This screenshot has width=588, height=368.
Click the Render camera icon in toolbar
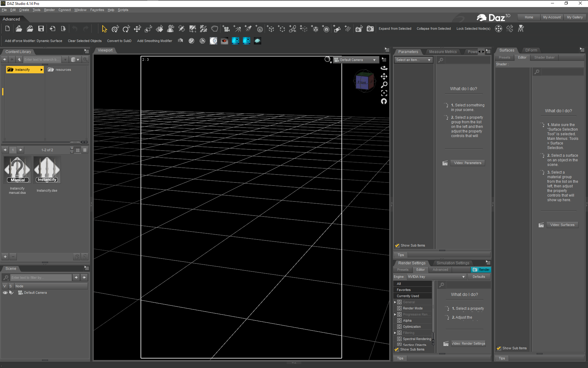pos(370,29)
